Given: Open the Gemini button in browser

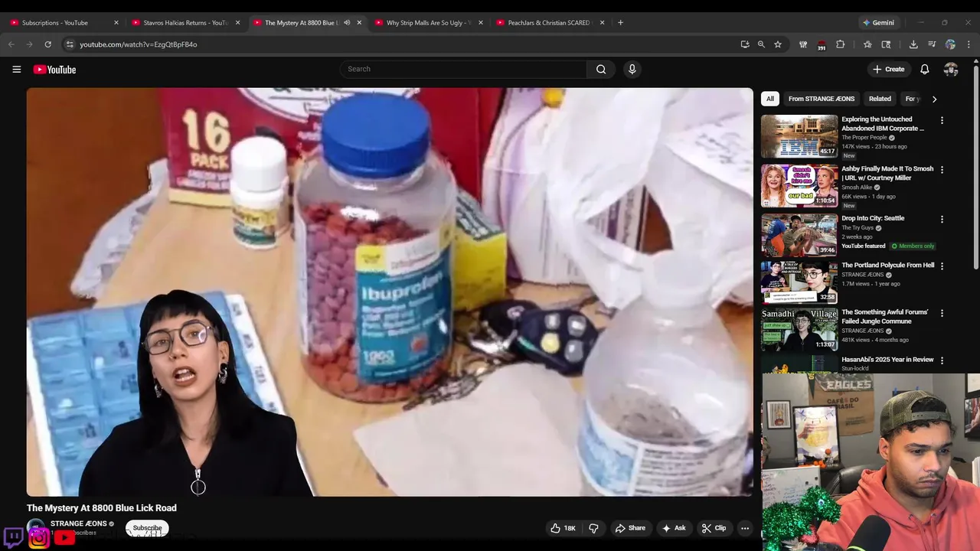Looking at the screenshot, I should pos(878,23).
